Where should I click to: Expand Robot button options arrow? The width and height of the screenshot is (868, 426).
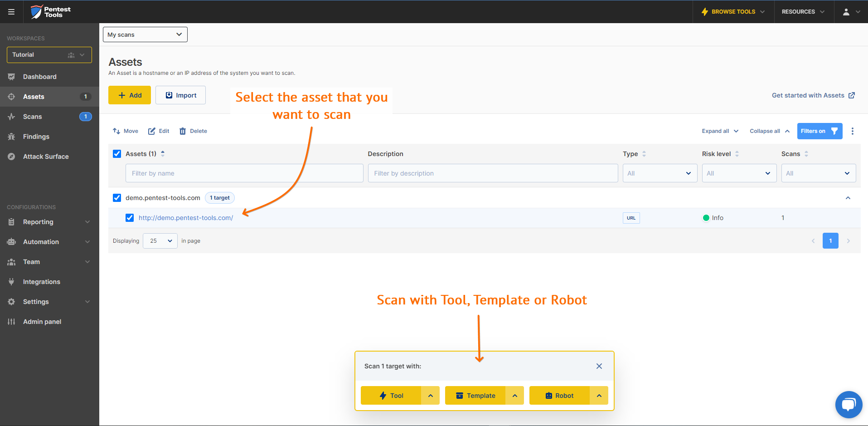pos(599,396)
